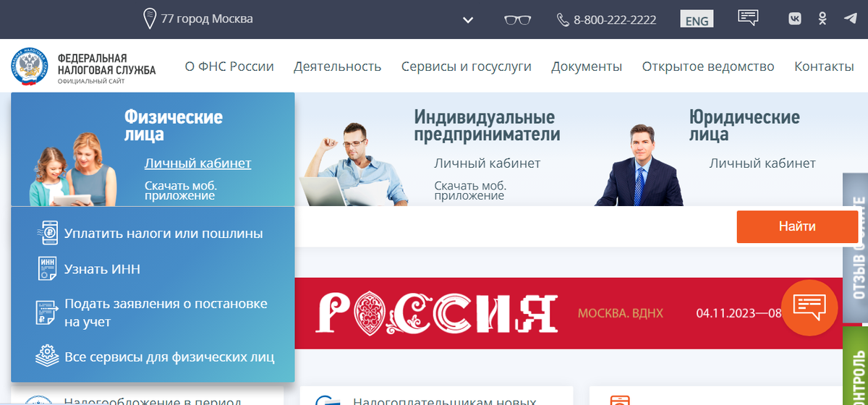Click the phone handset icon
Screen dimensions: 868x405
click(563, 20)
